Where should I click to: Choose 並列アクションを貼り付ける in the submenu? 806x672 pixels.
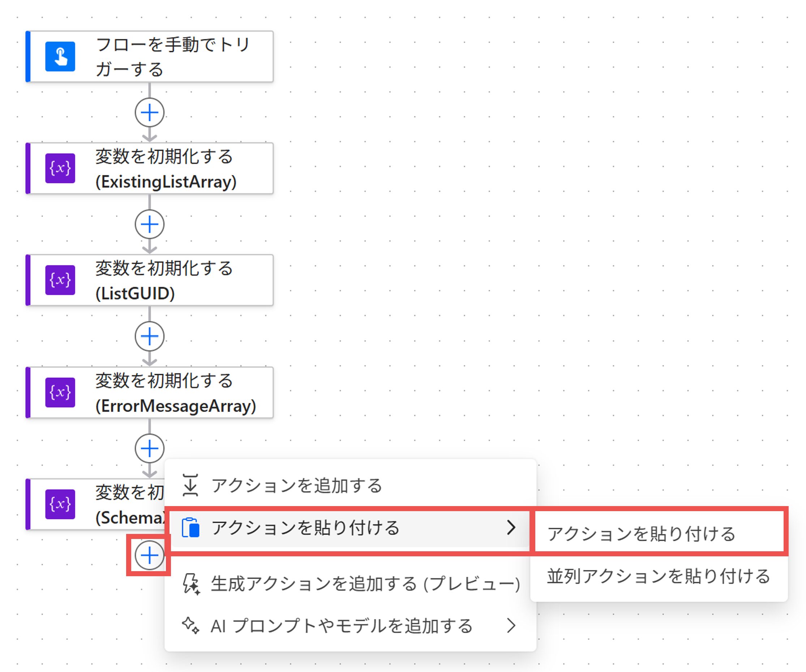coord(659,576)
